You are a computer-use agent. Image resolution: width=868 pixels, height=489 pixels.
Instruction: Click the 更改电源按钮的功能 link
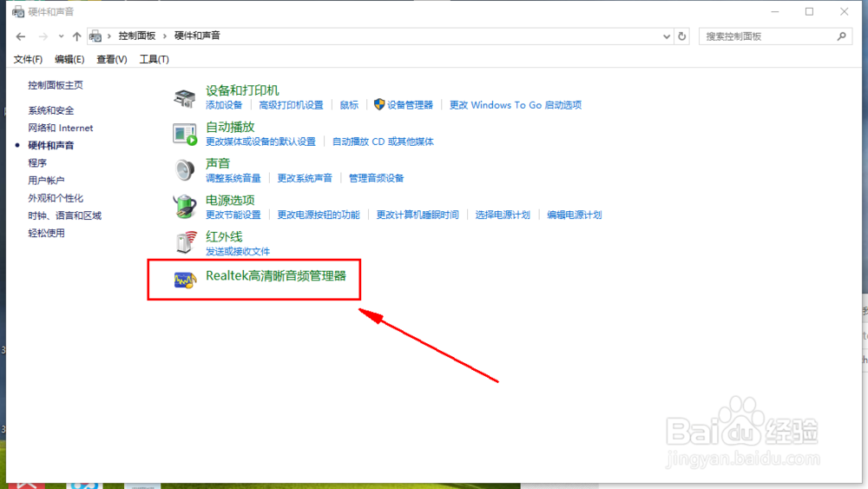click(319, 215)
